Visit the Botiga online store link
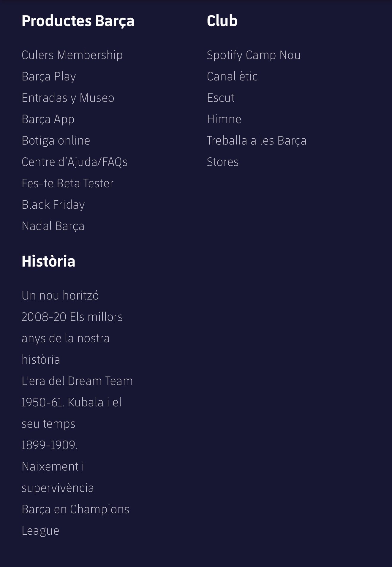Viewport: 392px width, 567px height. click(56, 141)
